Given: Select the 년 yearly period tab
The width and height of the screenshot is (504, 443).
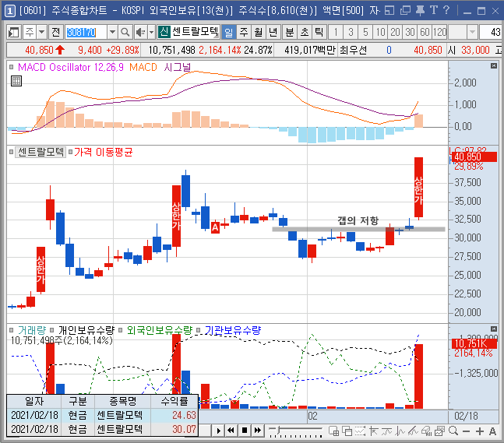Looking at the screenshot, I should (273, 32).
